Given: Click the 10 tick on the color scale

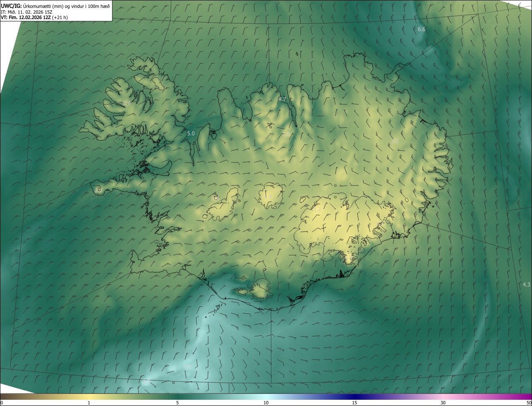Looking at the screenshot, I should (266, 403).
